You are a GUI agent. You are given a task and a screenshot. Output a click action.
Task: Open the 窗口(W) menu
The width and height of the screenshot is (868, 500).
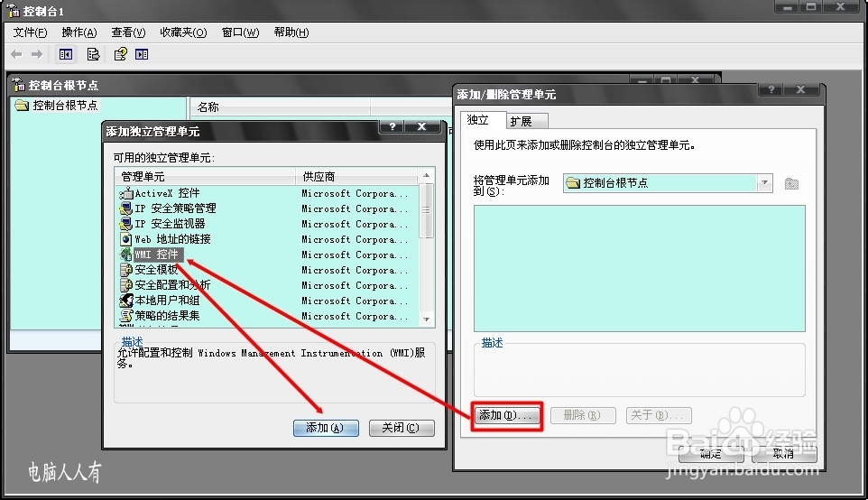(240, 32)
